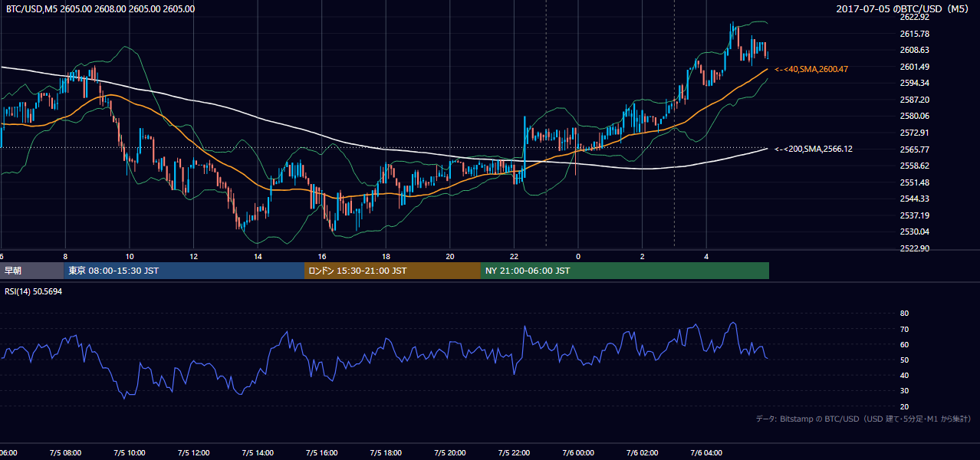
Task: Click the RSI axis level 60
Action: 904,344
